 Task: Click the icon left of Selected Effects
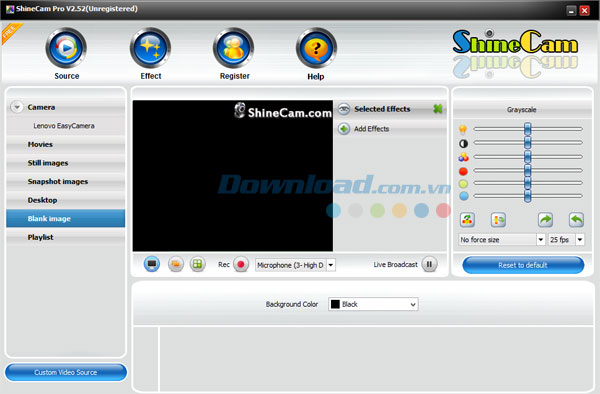tap(344, 109)
